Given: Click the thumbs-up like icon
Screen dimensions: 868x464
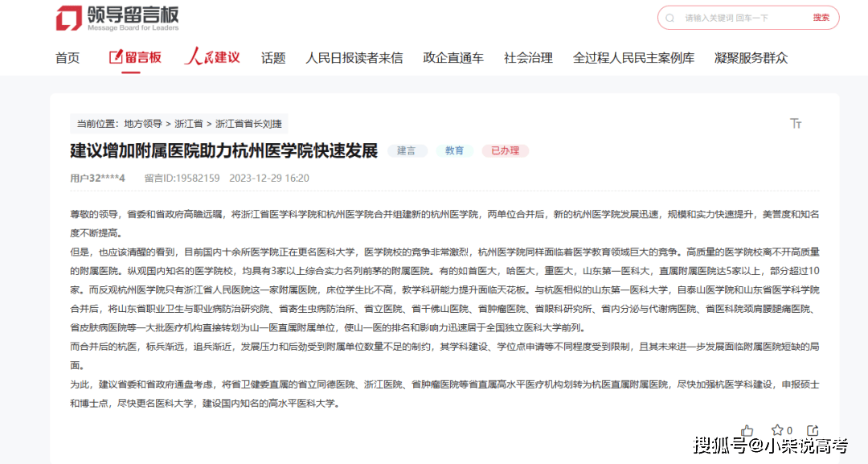Looking at the screenshot, I should (747, 430).
